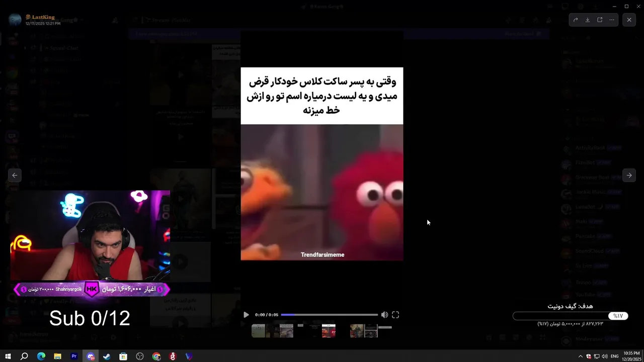This screenshot has height=362, width=644.
Task: Select the Superman thumbnail in media strip
Action: pyautogui.click(x=357, y=330)
